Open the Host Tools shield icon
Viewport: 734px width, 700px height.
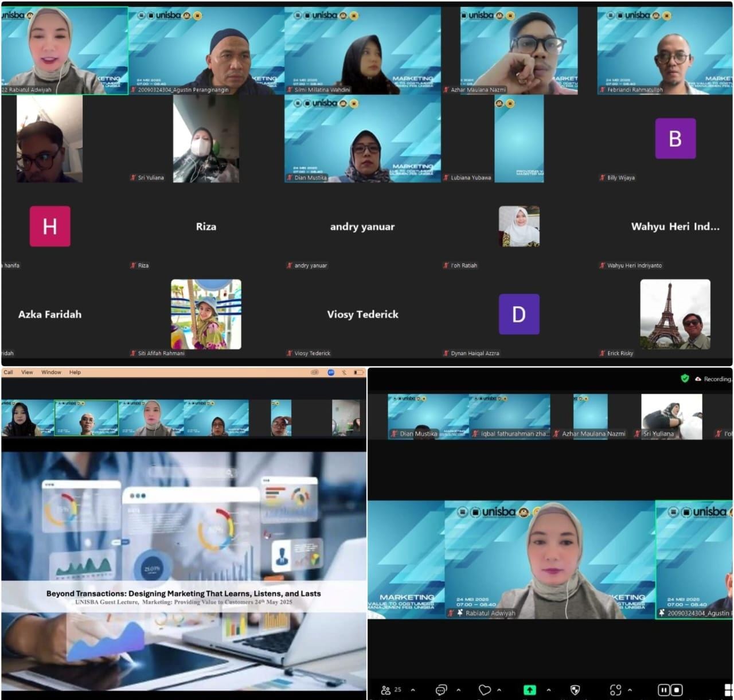tap(575, 690)
